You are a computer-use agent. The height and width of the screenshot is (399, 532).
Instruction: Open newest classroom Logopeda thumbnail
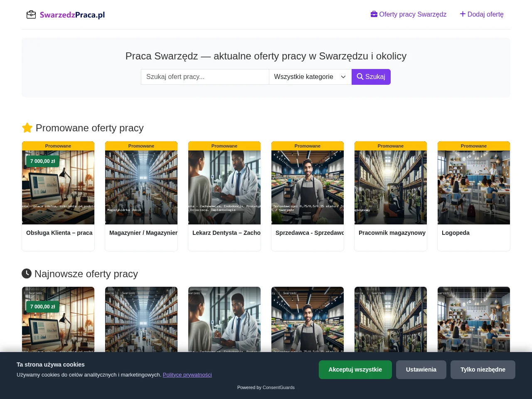pyautogui.click(x=474, y=319)
